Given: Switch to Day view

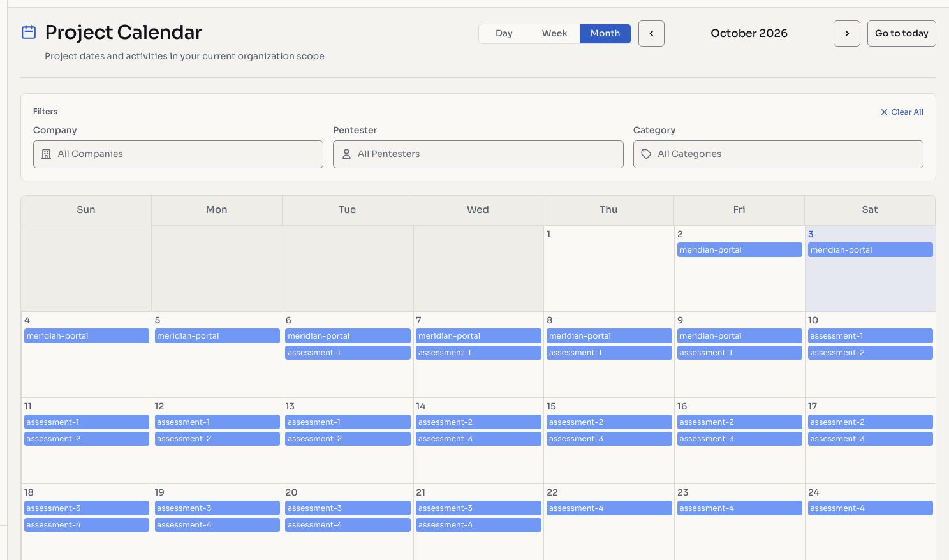Looking at the screenshot, I should [504, 33].
